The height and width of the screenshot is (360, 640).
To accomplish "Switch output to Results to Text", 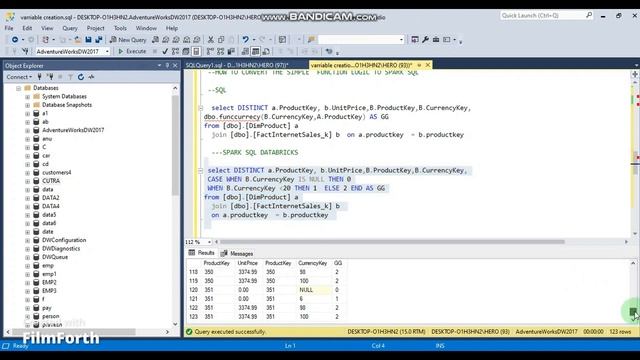I will (x=245, y=51).
